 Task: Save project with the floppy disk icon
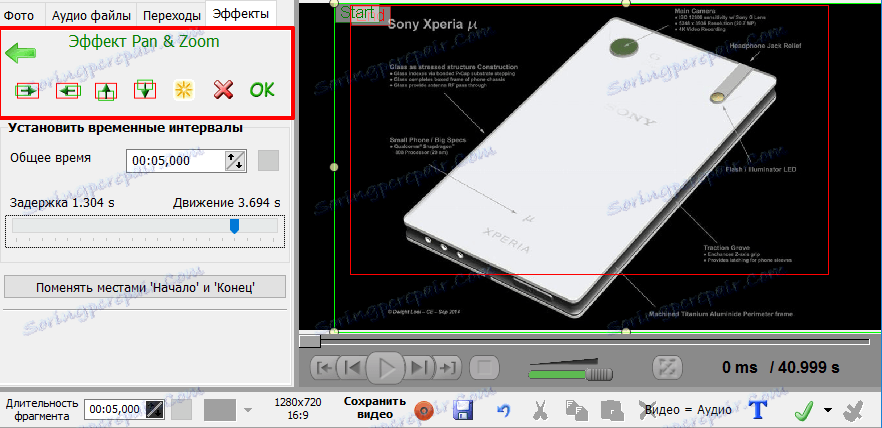(462, 411)
